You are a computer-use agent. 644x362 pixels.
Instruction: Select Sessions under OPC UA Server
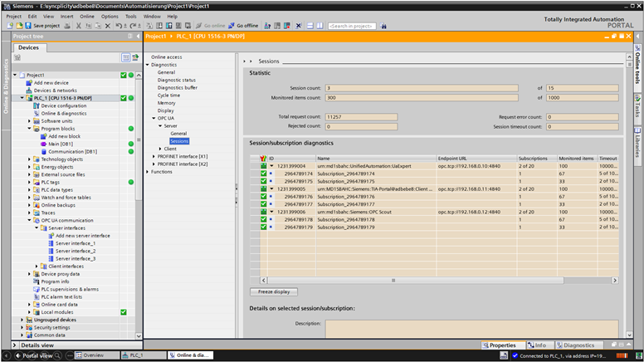pos(179,141)
